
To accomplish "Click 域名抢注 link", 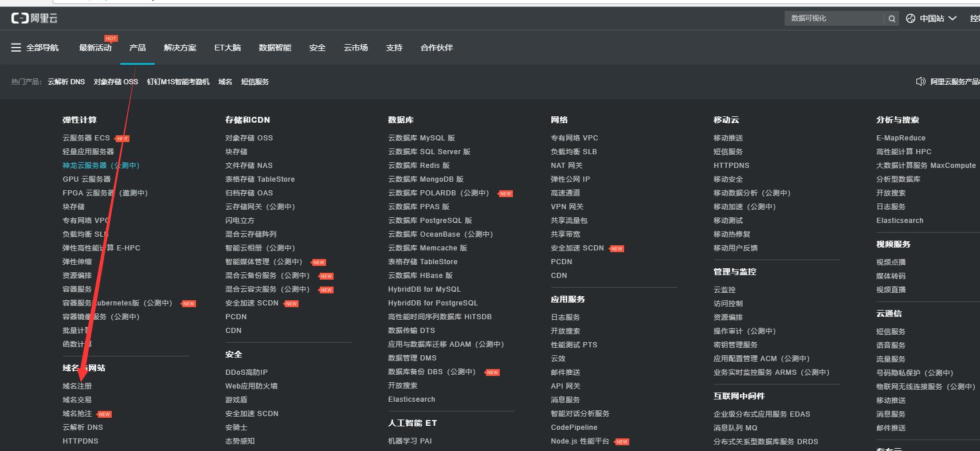I will coord(77,414).
